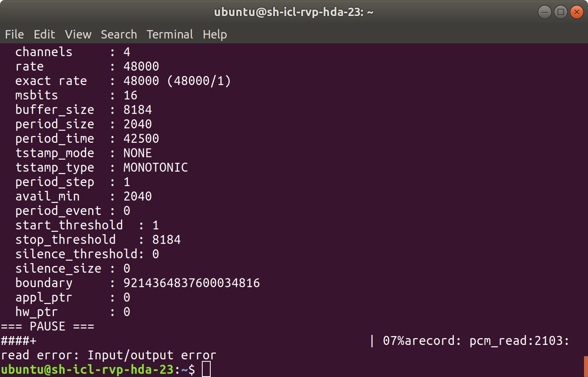Open the Edit menu

[44, 34]
